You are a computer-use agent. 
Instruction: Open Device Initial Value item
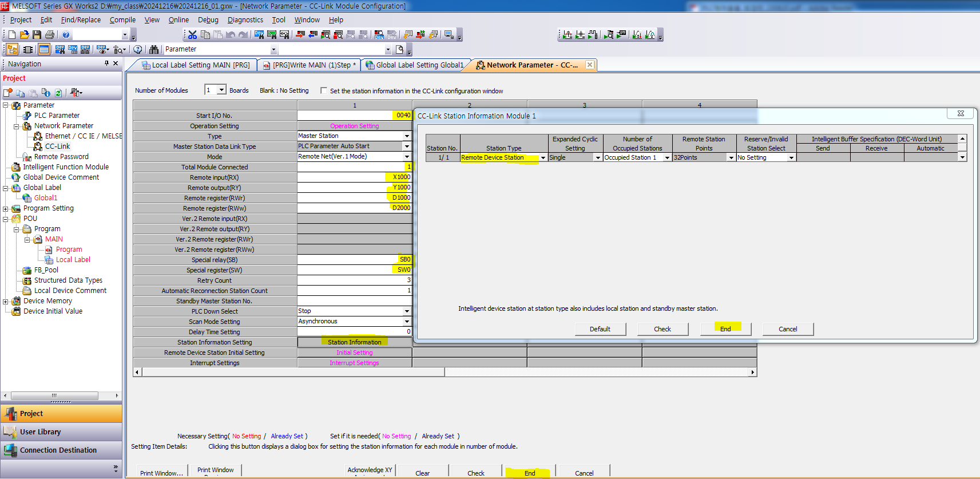[53, 311]
